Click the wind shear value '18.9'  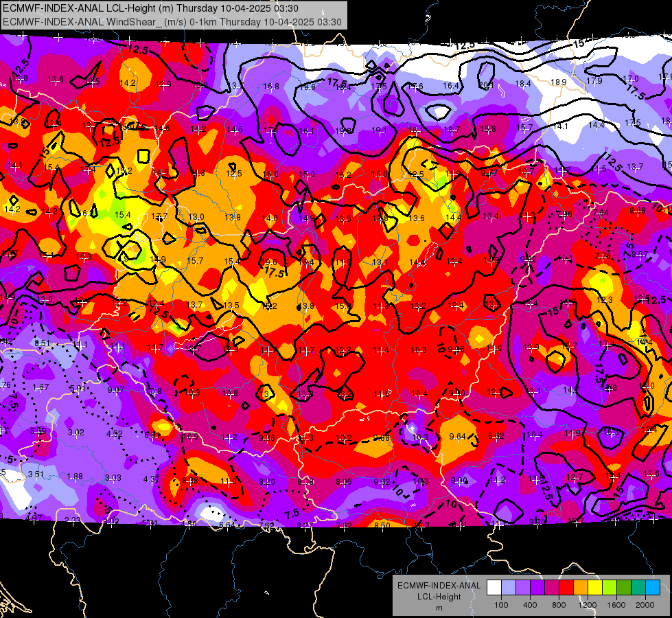tap(559, 82)
